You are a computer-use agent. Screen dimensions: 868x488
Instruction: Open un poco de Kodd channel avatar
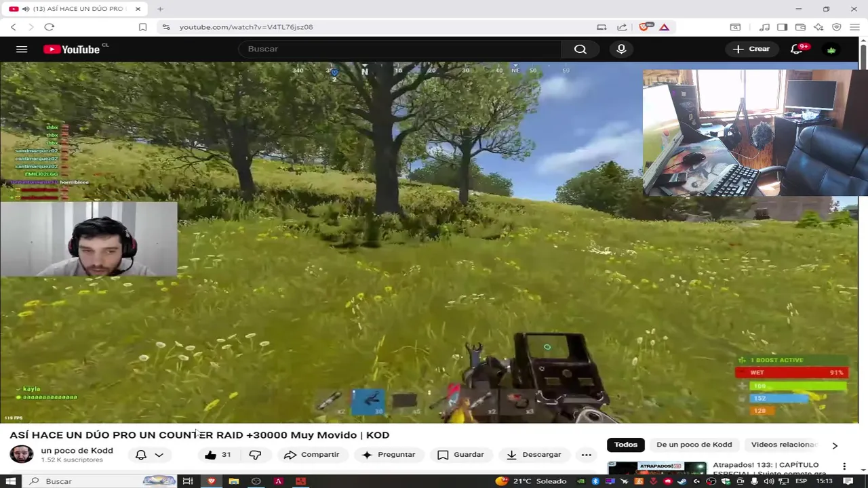coord(21,454)
